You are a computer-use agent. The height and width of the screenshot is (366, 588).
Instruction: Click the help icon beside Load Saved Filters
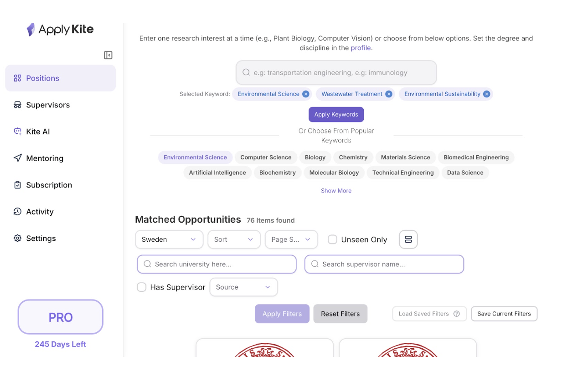pos(457,314)
